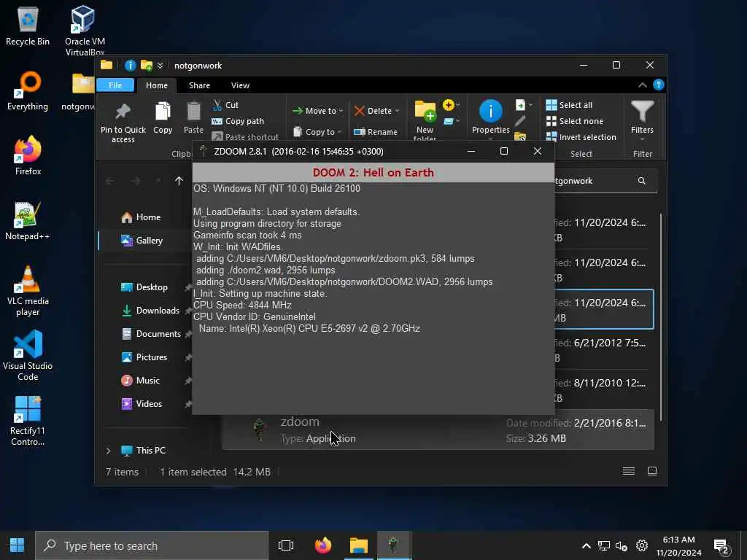Select the zdoom application file
This screenshot has width=747, height=560.
point(438,431)
